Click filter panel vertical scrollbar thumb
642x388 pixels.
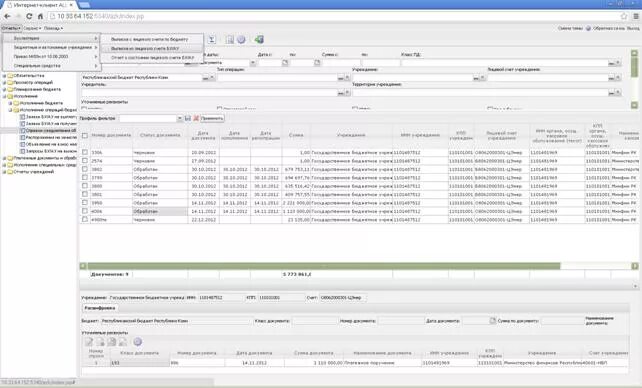click(634, 67)
